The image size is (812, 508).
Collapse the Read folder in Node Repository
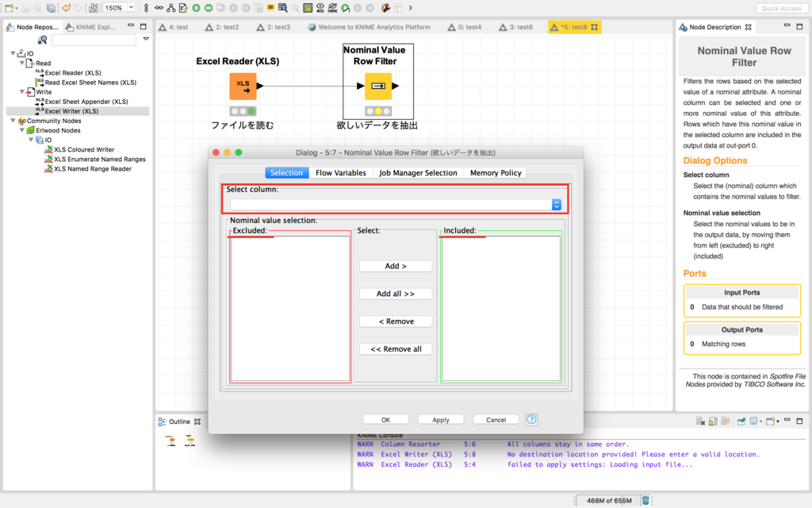[22, 63]
